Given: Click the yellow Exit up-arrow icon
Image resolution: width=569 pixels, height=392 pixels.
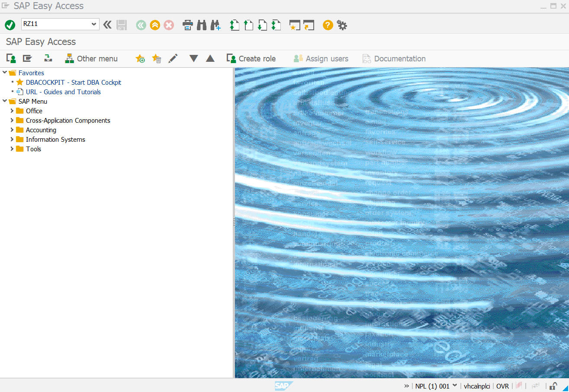Looking at the screenshot, I should pos(155,25).
